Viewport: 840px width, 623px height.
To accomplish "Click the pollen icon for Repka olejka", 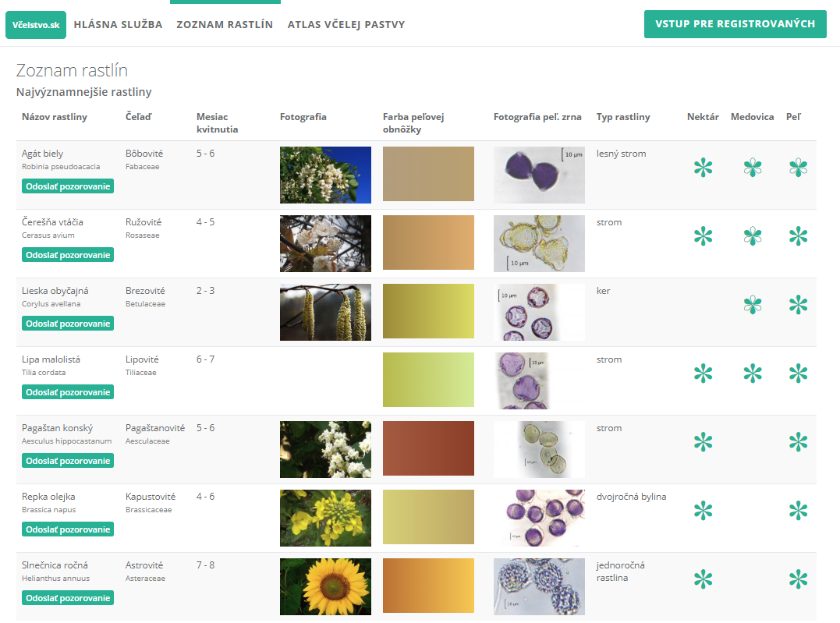I will point(798,511).
